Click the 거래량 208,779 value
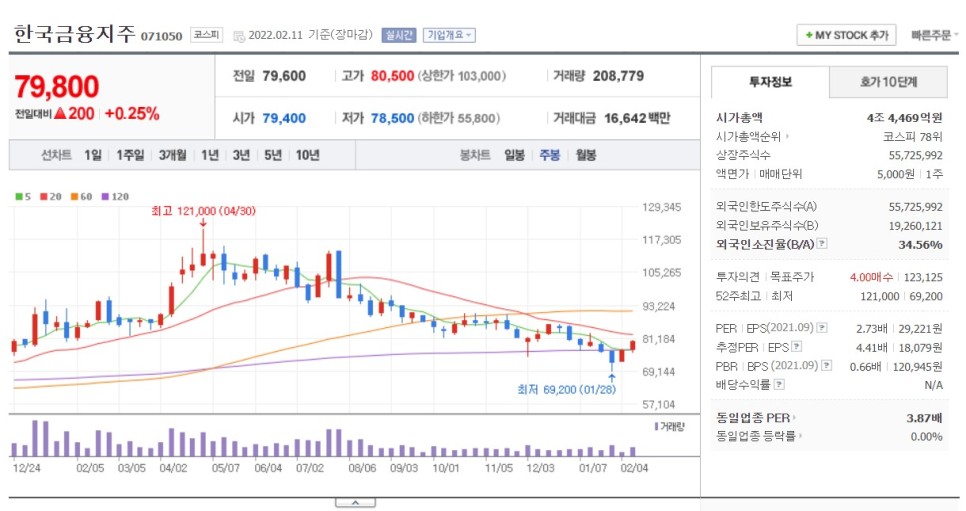 click(619, 76)
